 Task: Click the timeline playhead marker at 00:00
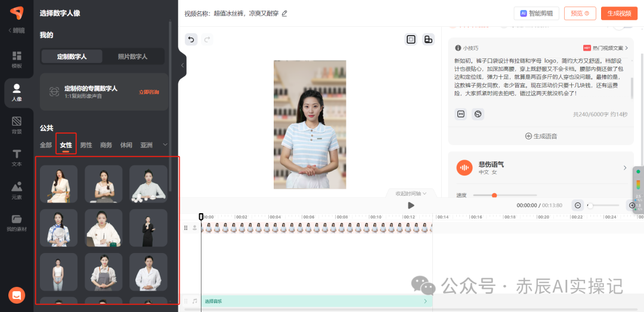pos(201,217)
